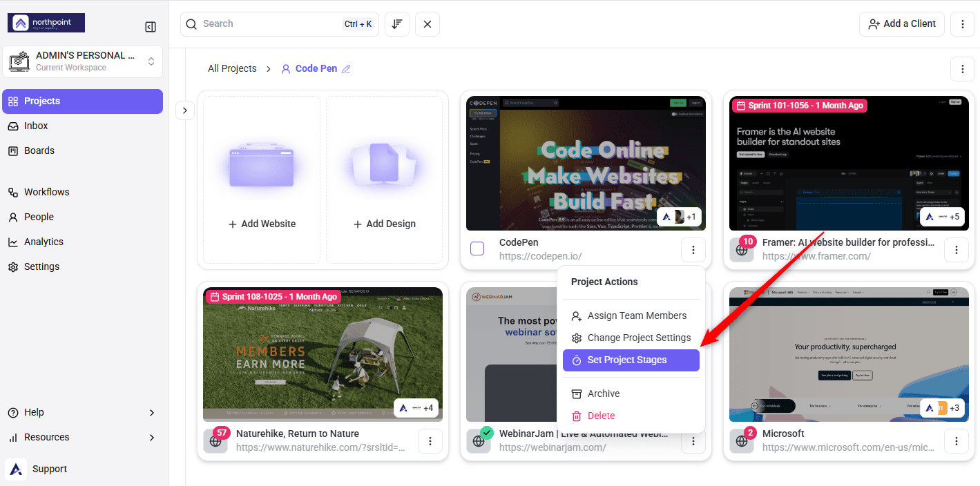Image resolution: width=980 pixels, height=486 pixels.
Task: Open the codepen.io URL
Action: [540, 256]
